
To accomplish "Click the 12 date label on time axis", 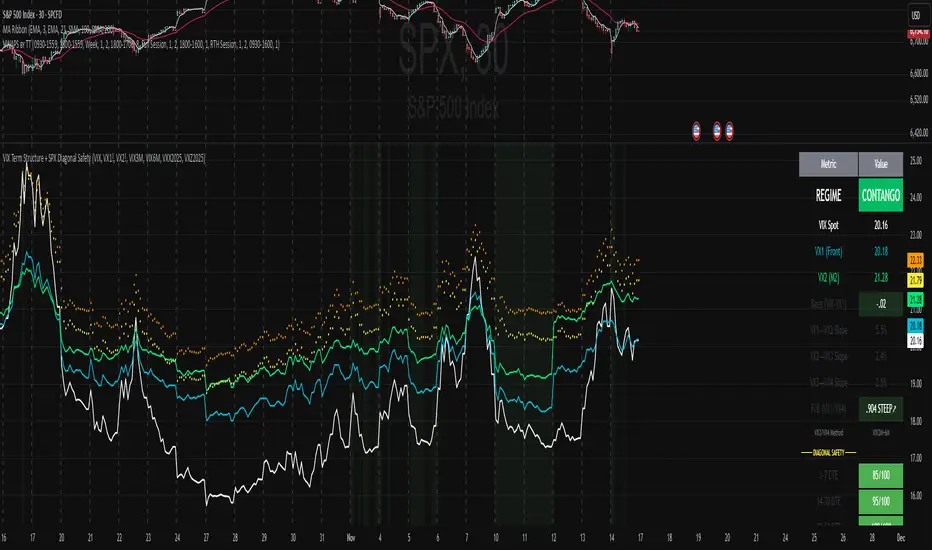I will point(553,538).
